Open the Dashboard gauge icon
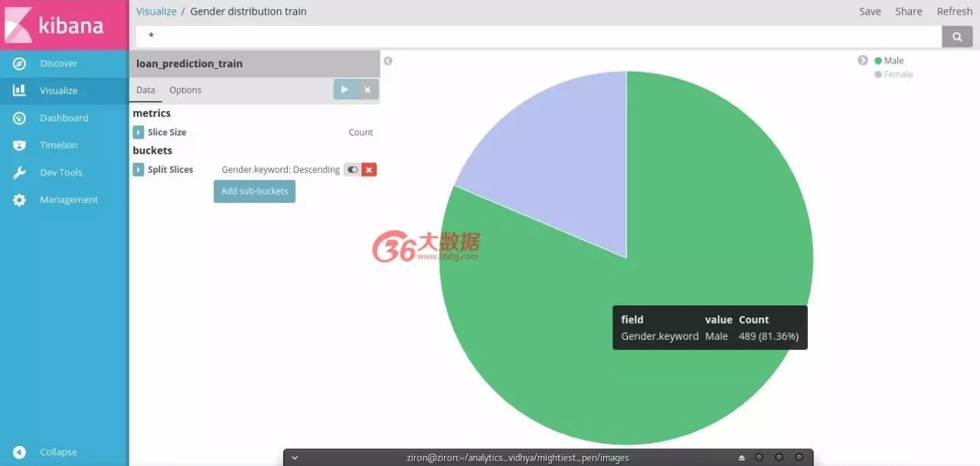 [19, 118]
